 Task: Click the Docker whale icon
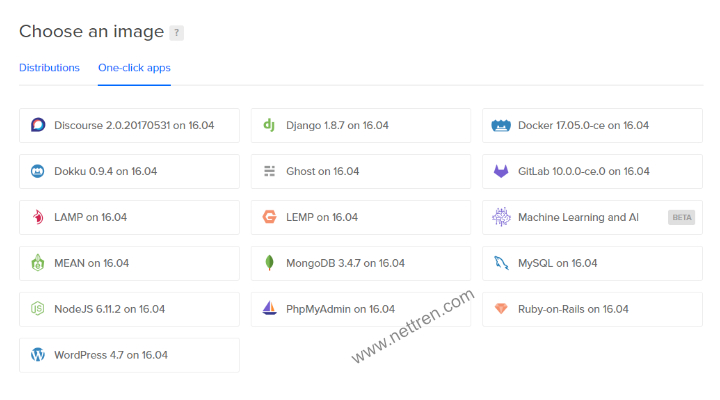click(x=501, y=125)
